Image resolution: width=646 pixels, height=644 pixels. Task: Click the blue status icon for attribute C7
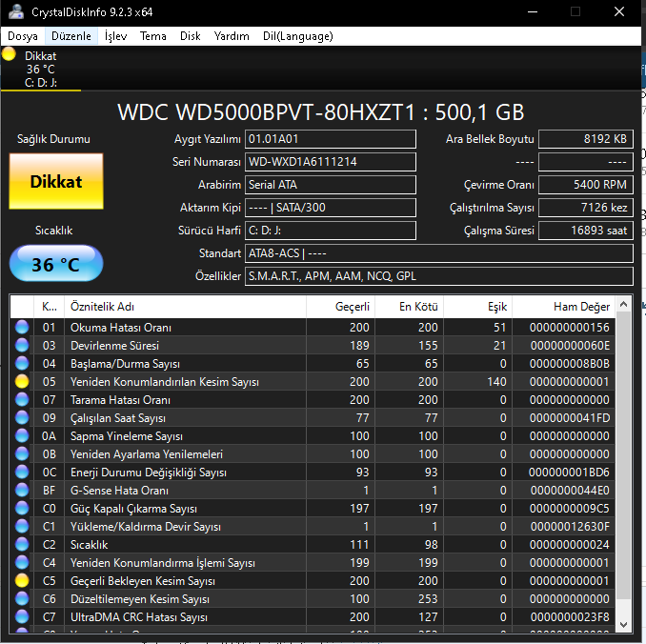[22, 617]
